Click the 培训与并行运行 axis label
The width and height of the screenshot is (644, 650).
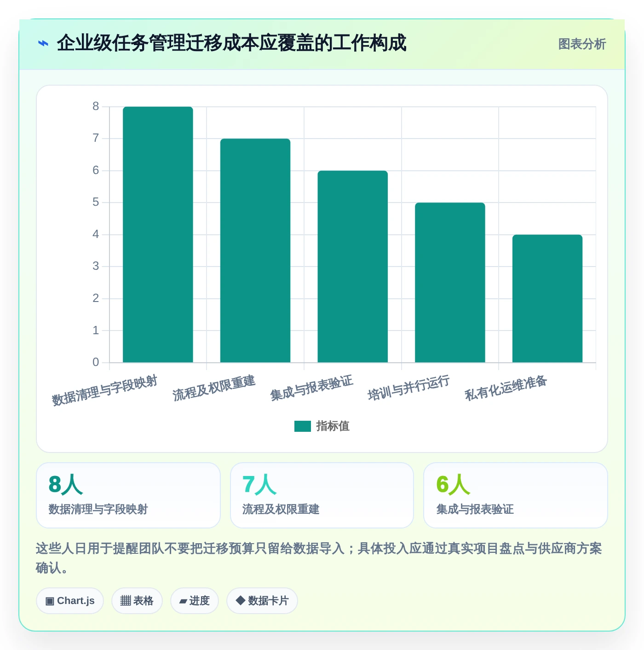[408, 388]
